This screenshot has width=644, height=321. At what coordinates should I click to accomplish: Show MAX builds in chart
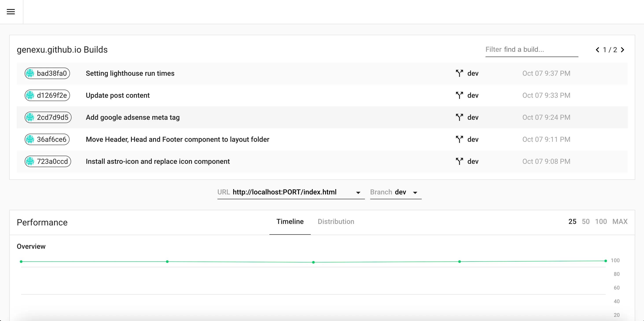(x=620, y=221)
